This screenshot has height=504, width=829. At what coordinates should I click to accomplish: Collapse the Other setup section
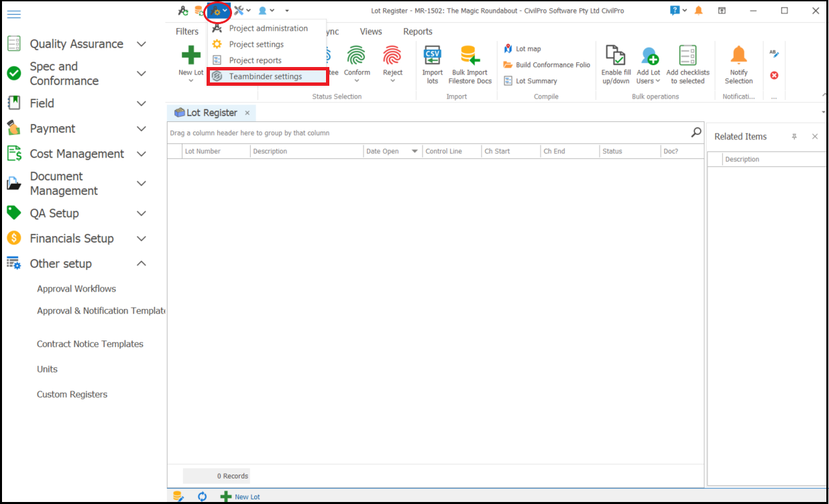pos(141,264)
